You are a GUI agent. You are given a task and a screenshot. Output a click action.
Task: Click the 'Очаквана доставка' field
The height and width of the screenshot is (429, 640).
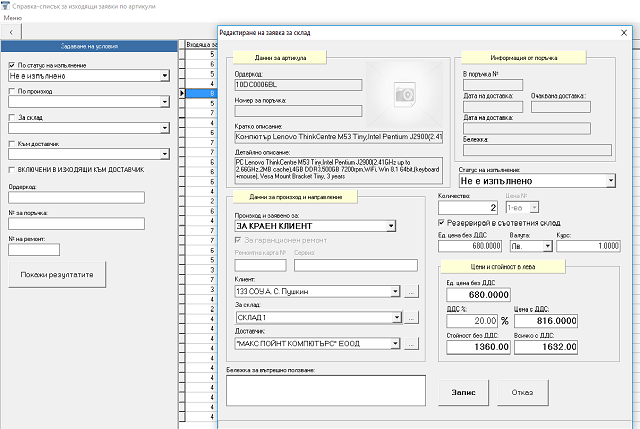[x=561, y=107]
